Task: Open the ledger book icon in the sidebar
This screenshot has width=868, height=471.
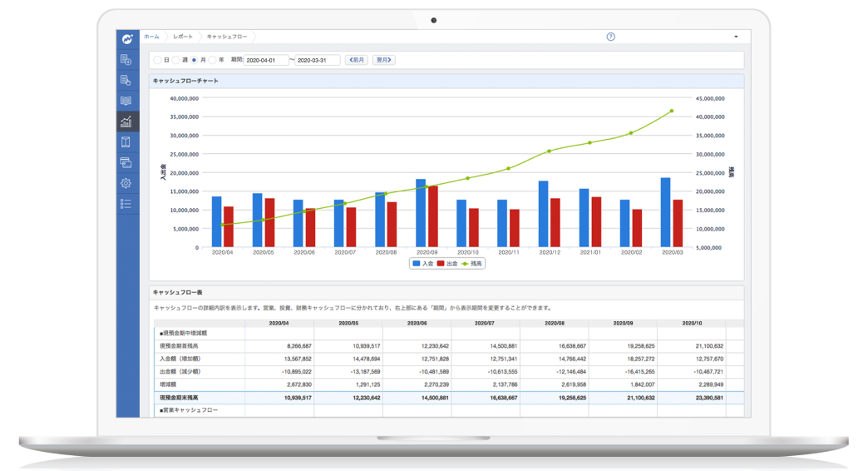Action: coord(126,101)
